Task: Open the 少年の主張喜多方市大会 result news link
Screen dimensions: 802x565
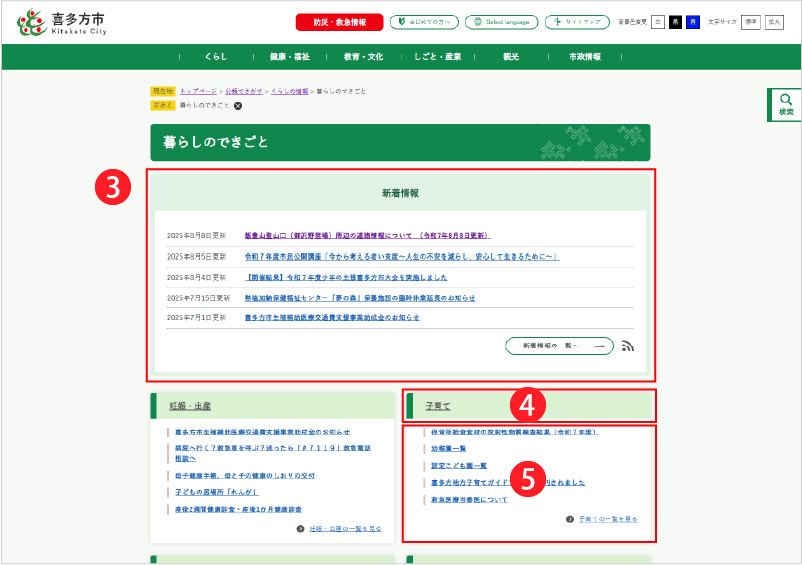Action: click(x=346, y=278)
